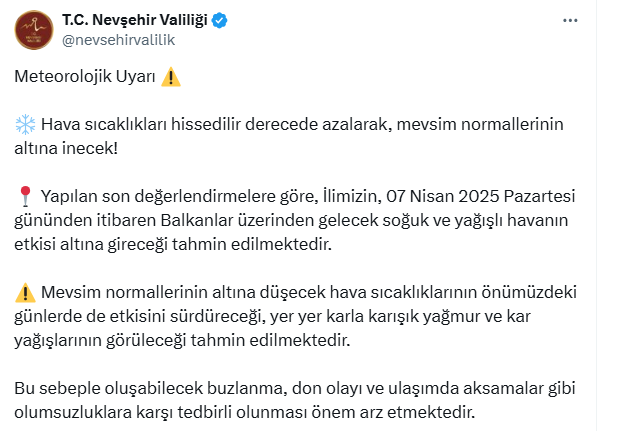Viewport: 617px width, 431px height.
Task: Click the red pushpin emoji before Yapılan
Action: pyautogui.click(x=25, y=196)
